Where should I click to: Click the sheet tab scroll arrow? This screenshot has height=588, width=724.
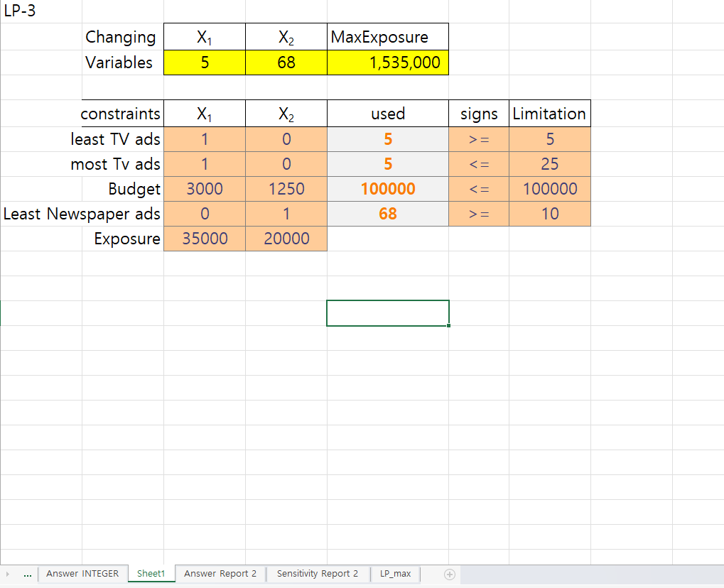pos(7,574)
